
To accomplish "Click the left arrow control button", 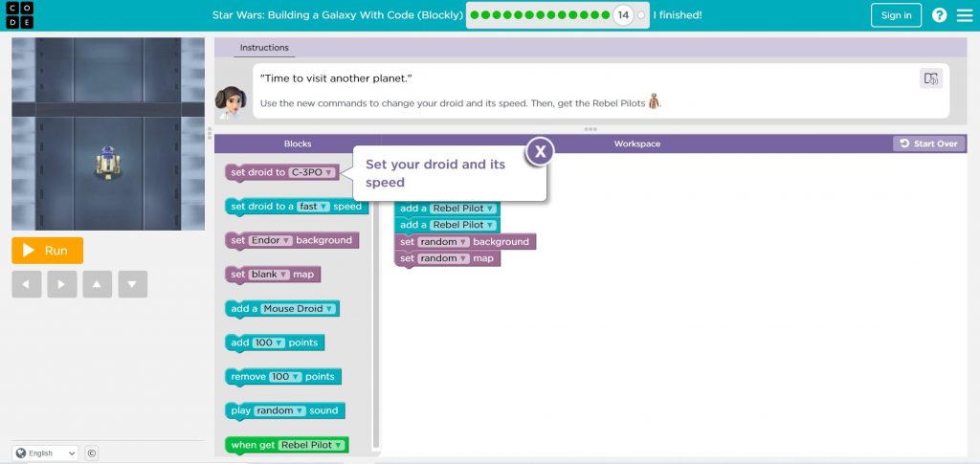I will click(x=26, y=284).
